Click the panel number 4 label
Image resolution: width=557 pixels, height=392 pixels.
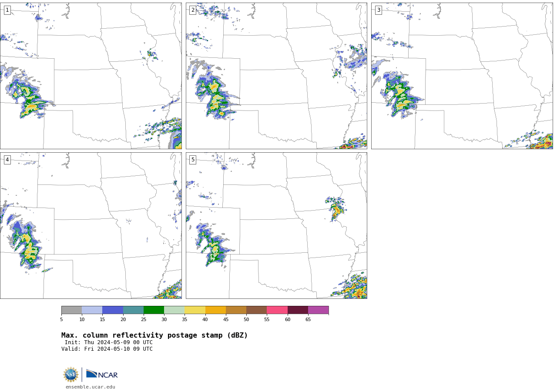pos(7,160)
